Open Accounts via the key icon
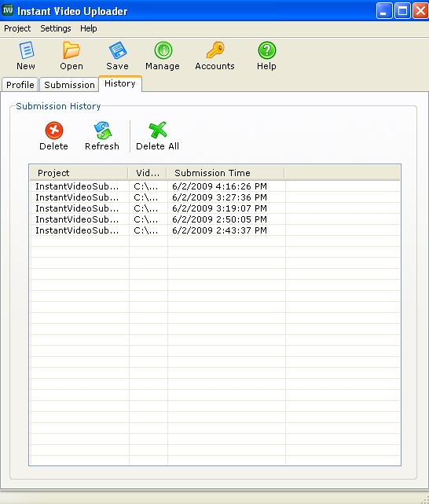The width and height of the screenshot is (429, 504). [x=215, y=50]
